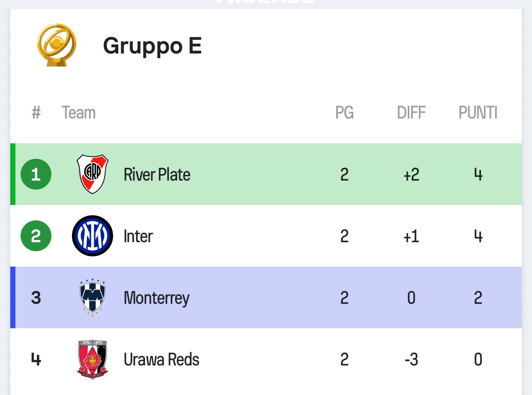Click the Urawa Reds club crest

tap(93, 359)
